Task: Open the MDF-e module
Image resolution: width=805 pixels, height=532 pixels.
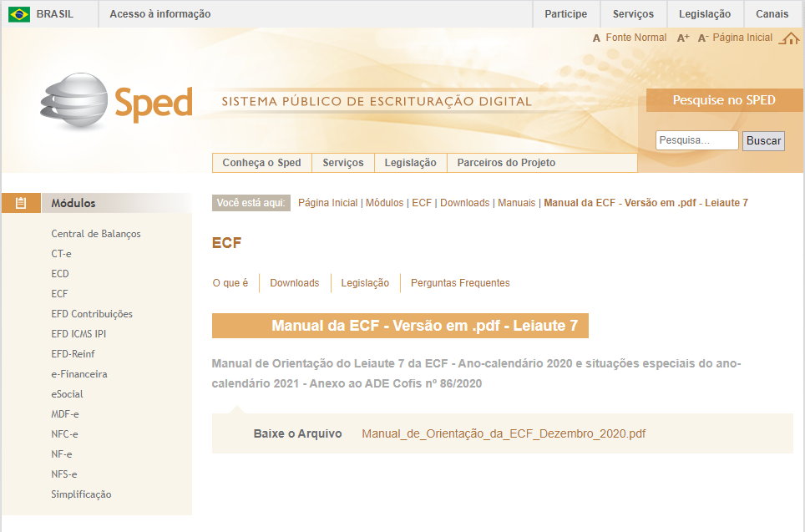Action: 64,414
